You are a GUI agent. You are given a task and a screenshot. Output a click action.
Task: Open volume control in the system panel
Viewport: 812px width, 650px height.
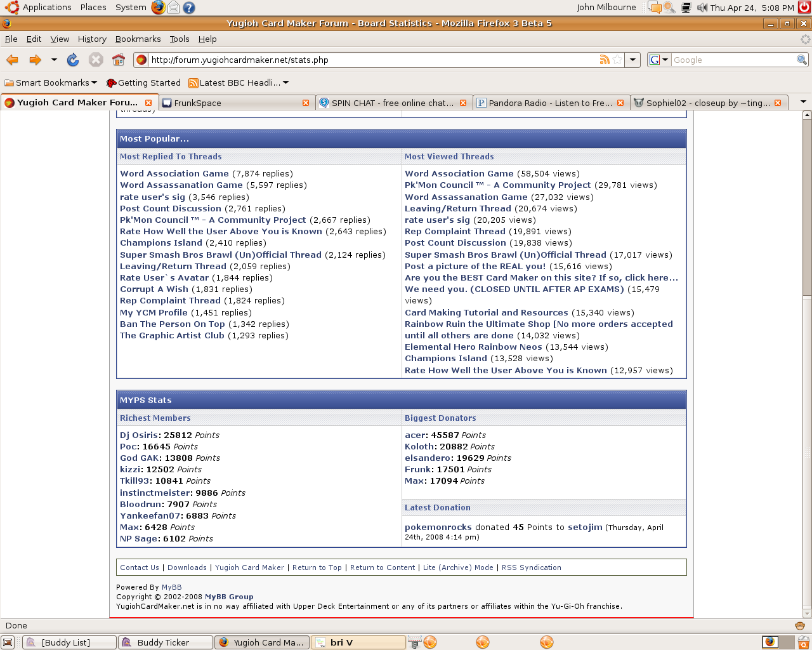(702, 8)
